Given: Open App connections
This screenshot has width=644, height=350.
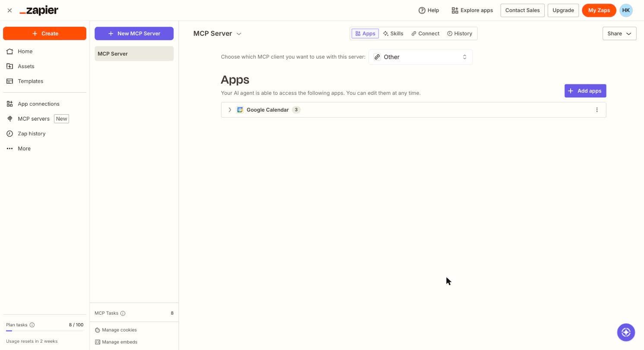Looking at the screenshot, I should 38,104.
